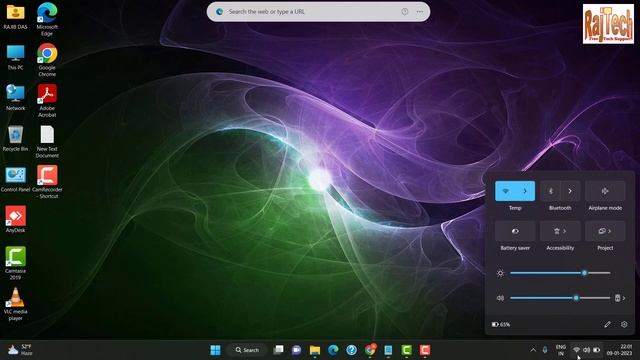Open File Explorer from the taskbar
The height and width of the screenshot is (360, 640).
click(315, 350)
